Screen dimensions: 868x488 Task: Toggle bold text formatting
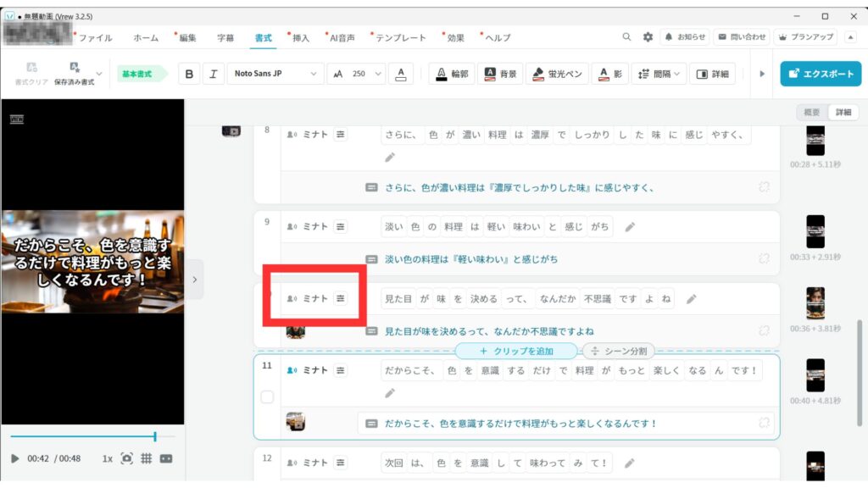click(x=189, y=74)
